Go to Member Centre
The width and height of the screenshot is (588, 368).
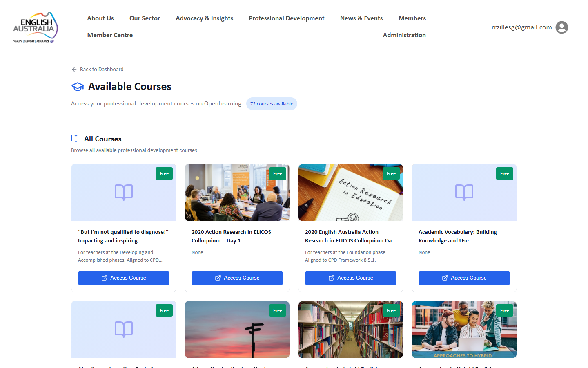[110, 35]
